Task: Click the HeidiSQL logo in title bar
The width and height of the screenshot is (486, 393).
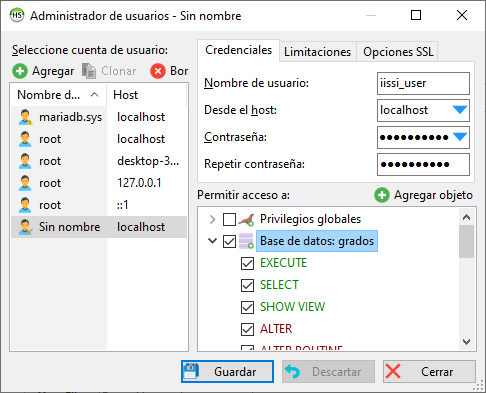Action: (17, 15)
